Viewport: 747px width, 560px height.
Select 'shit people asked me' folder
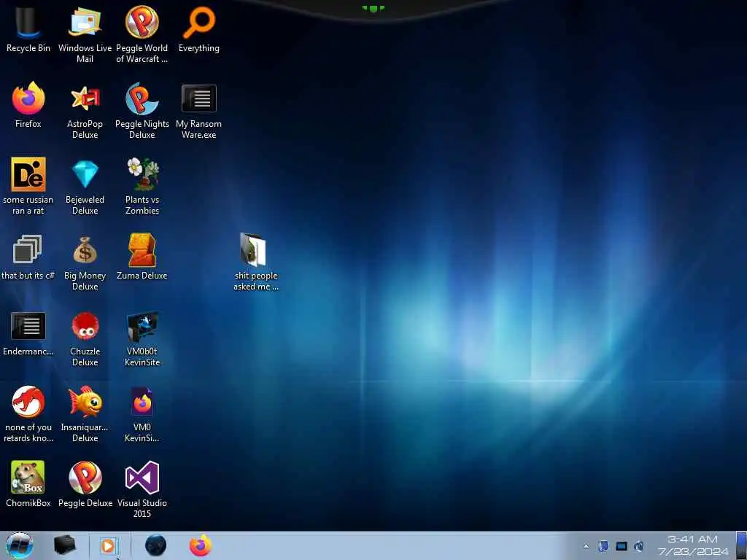pyautogui.click(x=256, y=262)
